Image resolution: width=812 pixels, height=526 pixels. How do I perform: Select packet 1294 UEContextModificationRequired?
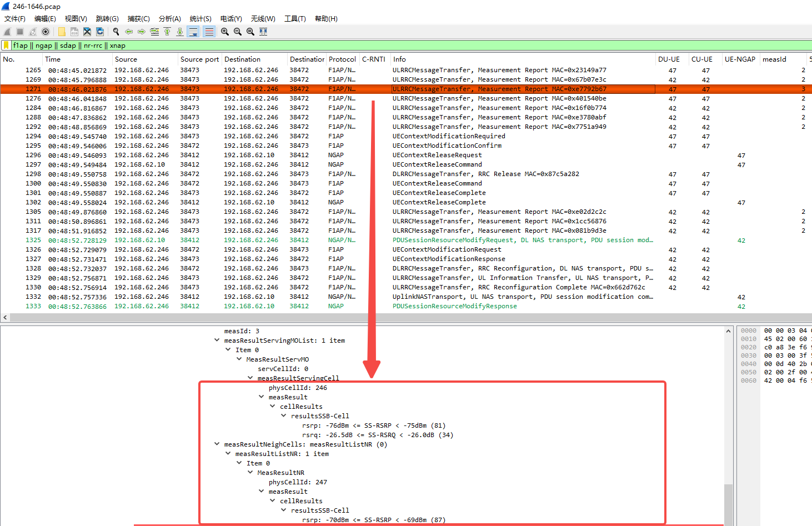coord(406,137)
